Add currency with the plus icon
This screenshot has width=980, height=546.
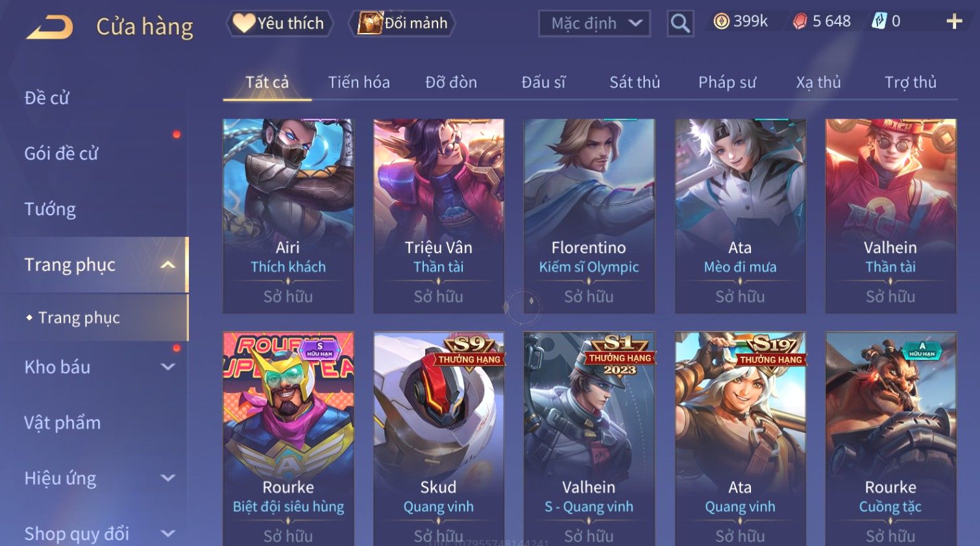(x=954, y=21)
